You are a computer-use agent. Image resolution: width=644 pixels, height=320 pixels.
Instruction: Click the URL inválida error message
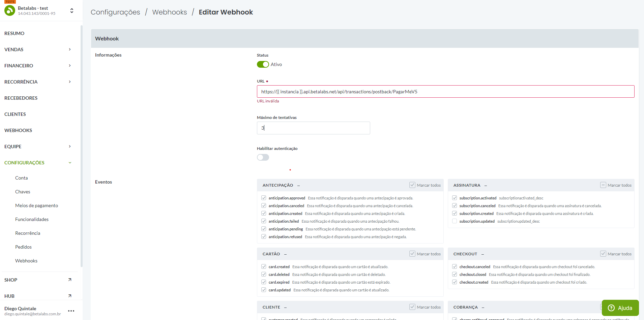click(x=268, y=101)
